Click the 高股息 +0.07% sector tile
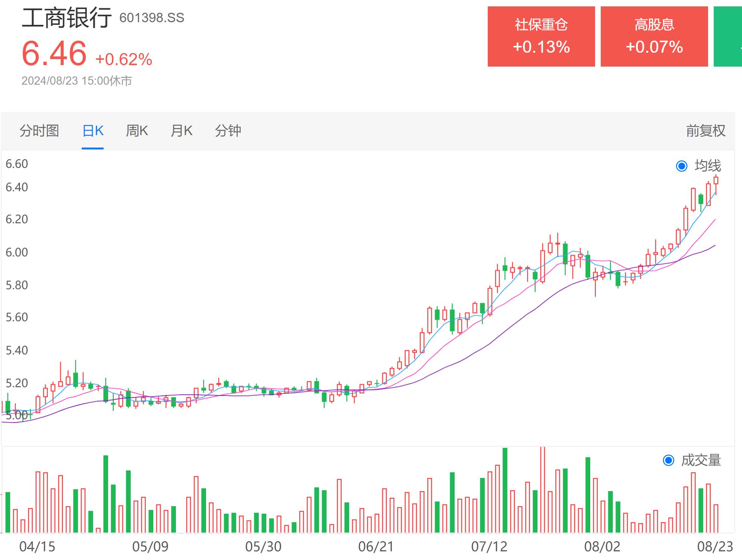Viewport: 742px width, 560px height. pyautogui.click(x=654, y=37)
